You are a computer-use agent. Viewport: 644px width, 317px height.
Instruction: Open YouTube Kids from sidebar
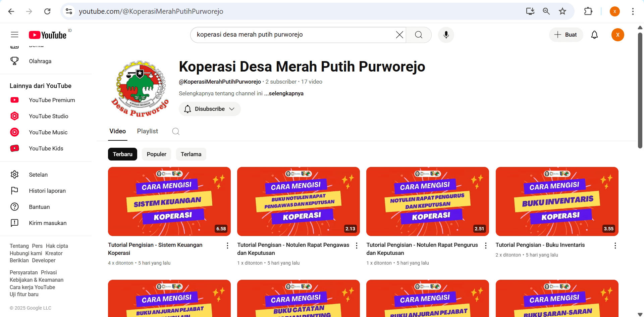[x=46, y=148]
